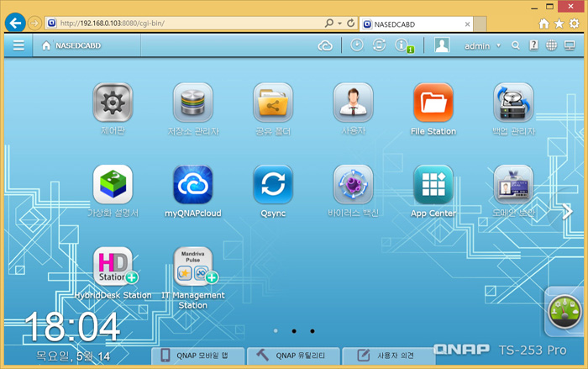Open the main hamburger menu

pyautogui.click(x=18, y=45)
